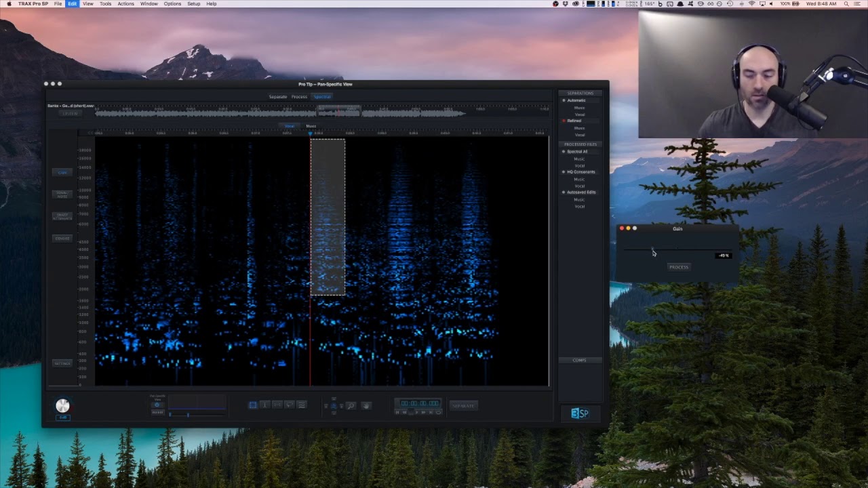The height and width of the screenshot is (488, 868).
Task: Open the Options menu
Action: tap(172, 4)
